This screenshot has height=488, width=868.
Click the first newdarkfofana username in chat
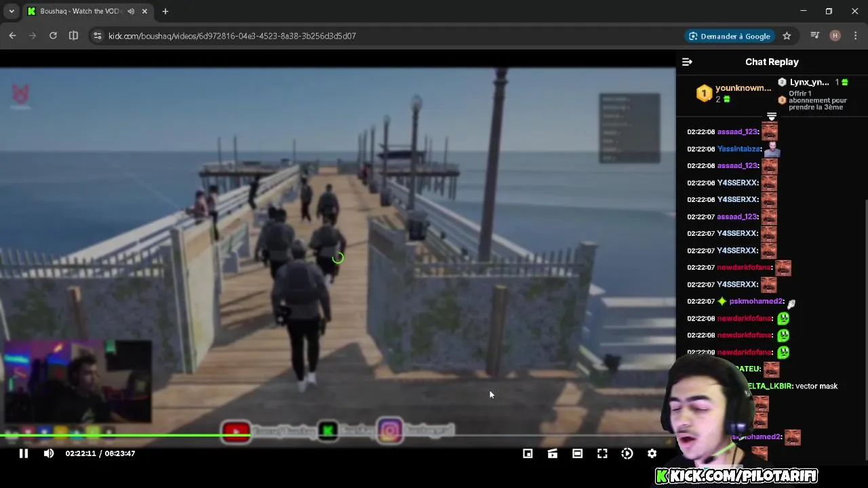[744, 267]
